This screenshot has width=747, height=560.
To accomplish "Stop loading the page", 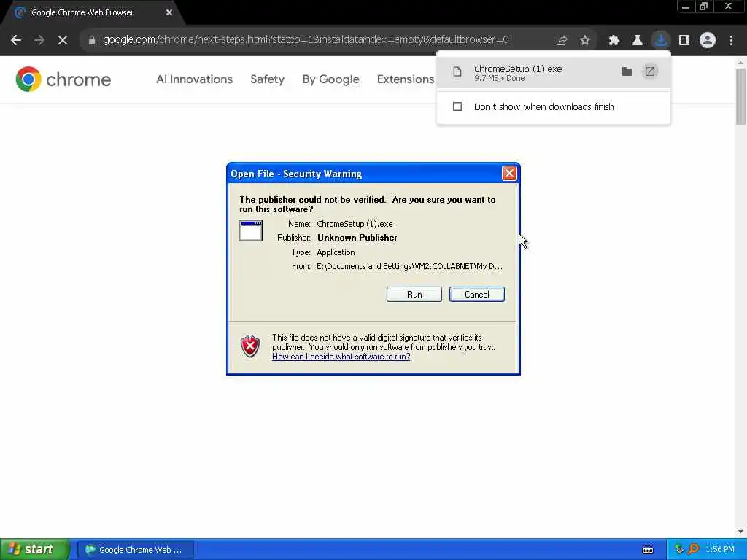I will coord(63,41).
